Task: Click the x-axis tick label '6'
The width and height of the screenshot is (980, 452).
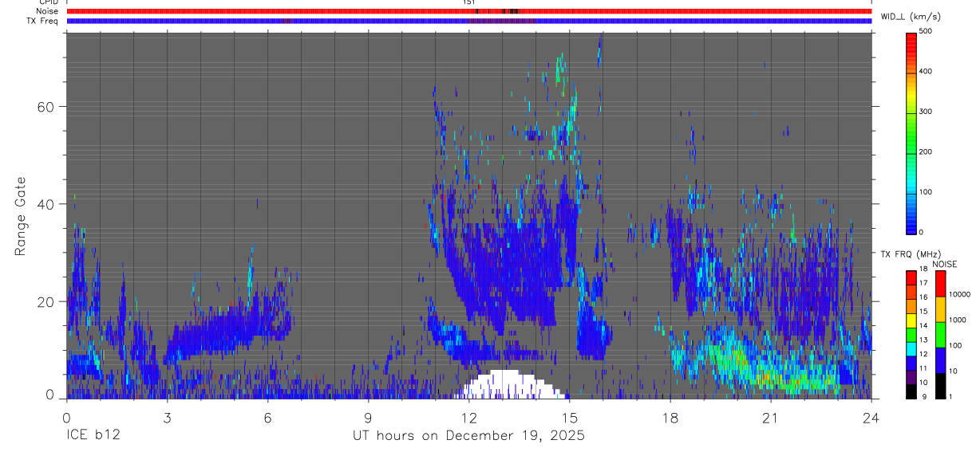Action: click(267, 417)
